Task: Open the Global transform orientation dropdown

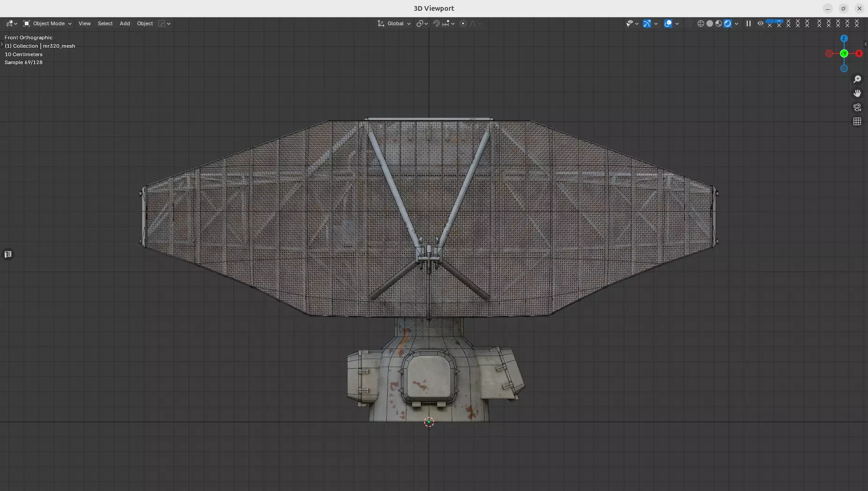Action: 394,23
